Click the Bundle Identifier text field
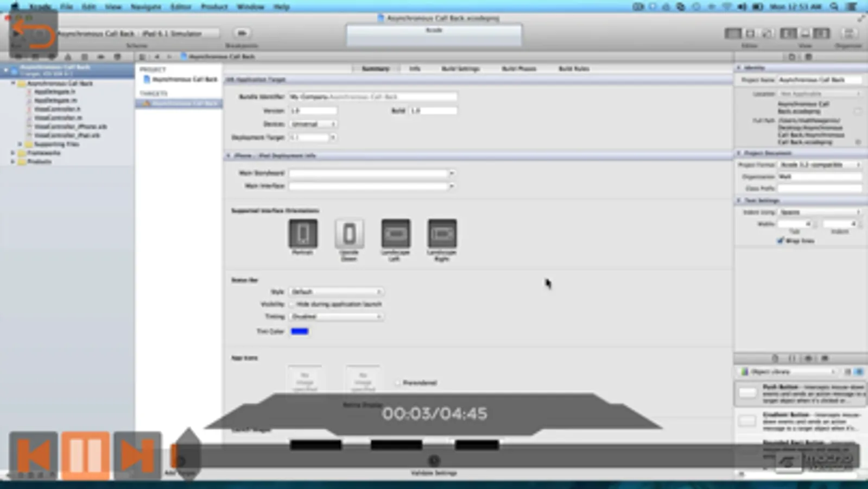The image size is (868, 489). tap(372, 97)
